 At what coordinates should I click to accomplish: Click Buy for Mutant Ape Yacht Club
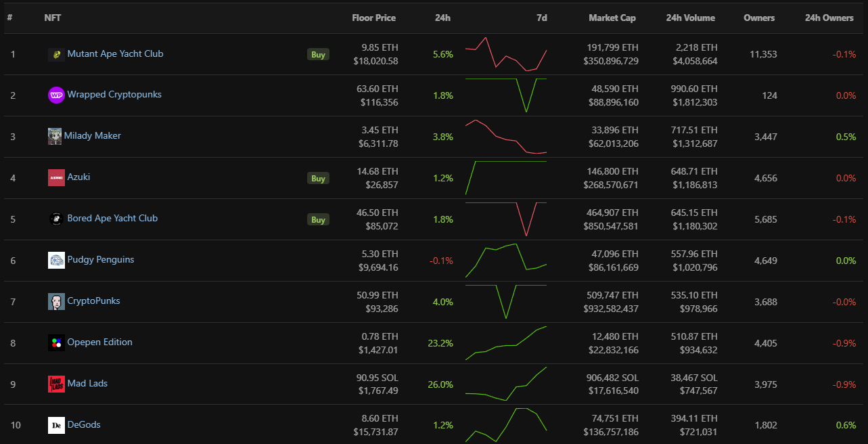(x=318, y=54)
